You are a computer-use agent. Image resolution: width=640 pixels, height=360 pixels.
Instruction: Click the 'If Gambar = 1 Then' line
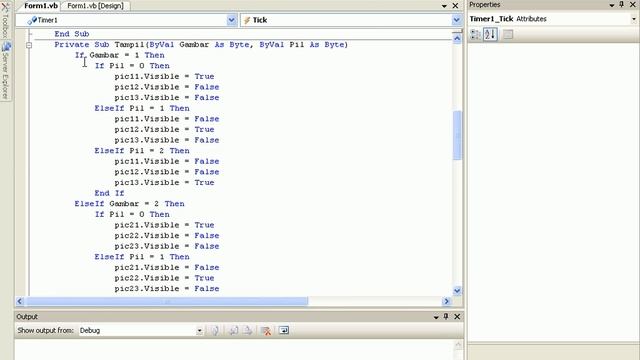pos(120,55)
